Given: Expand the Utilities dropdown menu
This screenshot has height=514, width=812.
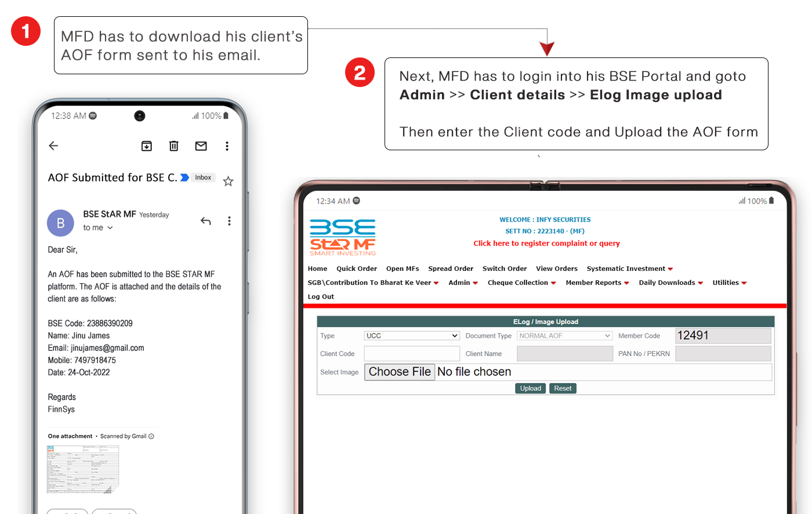Looking at the screenshot, I should [x=730, y=283].
